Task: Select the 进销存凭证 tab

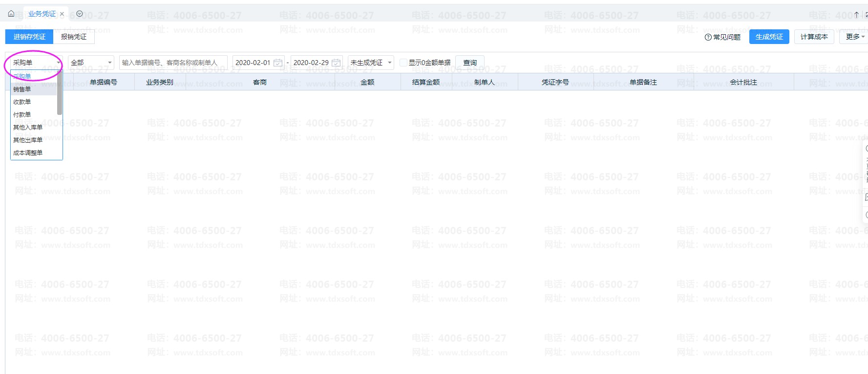Action: pos(29,37)
